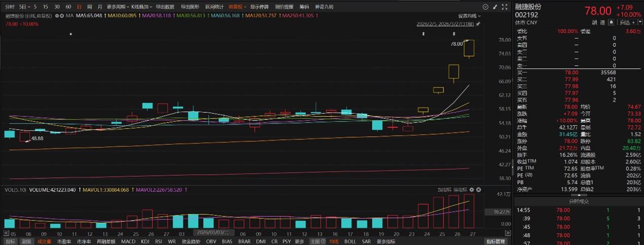Expand the 设置均线 dropdown
This screenshot has height=245, width=644.
coord(469,16)
